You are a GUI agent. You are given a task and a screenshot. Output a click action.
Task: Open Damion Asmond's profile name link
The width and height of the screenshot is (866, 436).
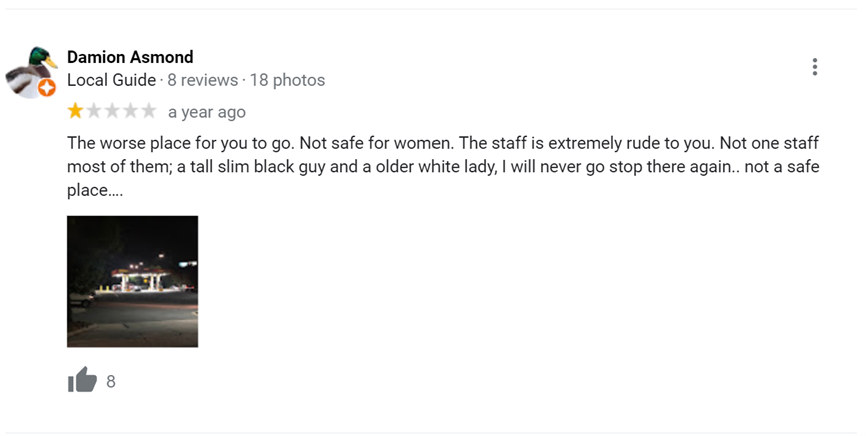130,57
